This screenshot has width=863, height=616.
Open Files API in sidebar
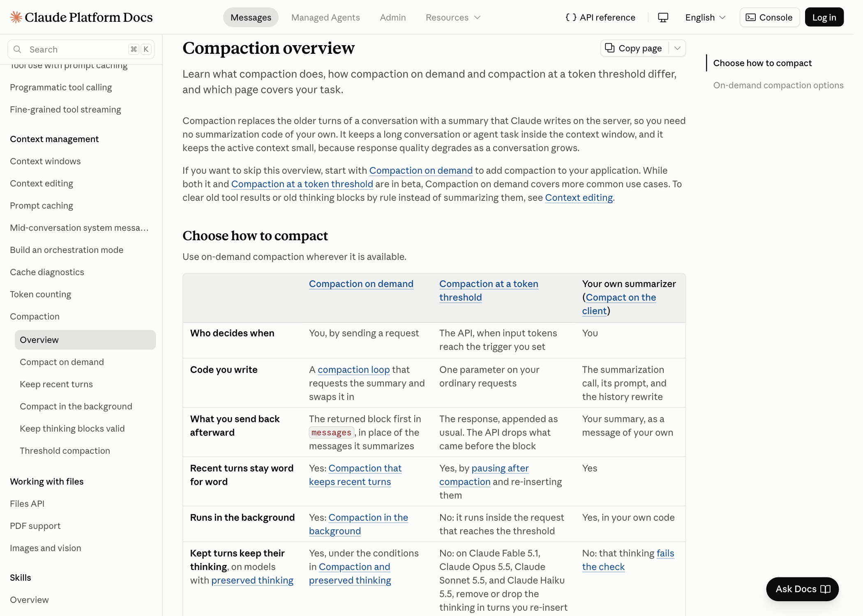click(27, 503)
